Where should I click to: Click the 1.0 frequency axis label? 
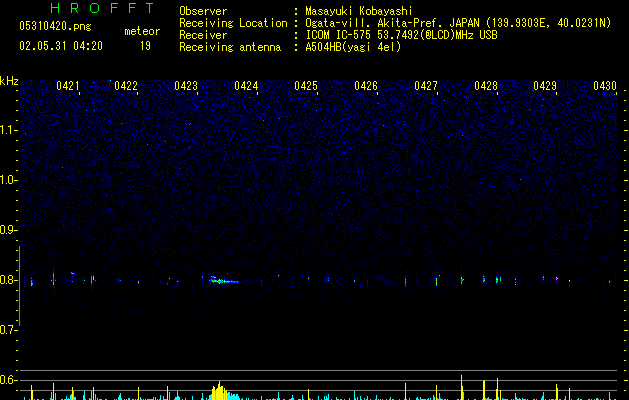pos(8,180)
